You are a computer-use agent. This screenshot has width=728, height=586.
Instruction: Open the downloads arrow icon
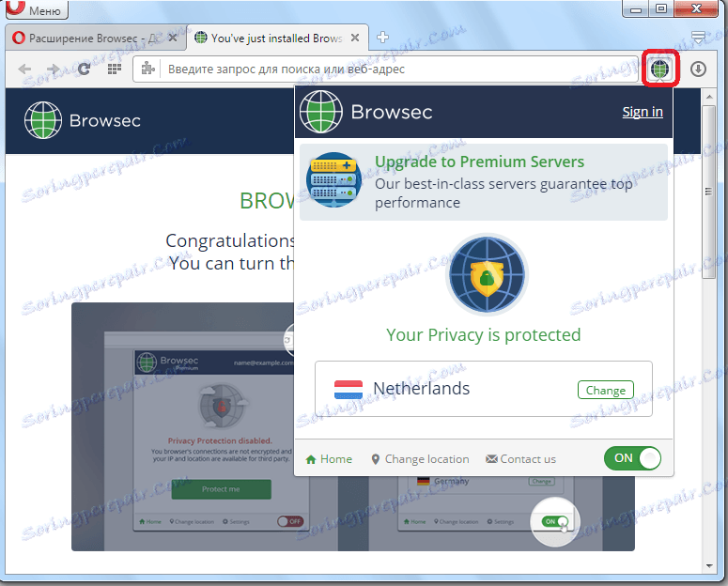[698, 69]
